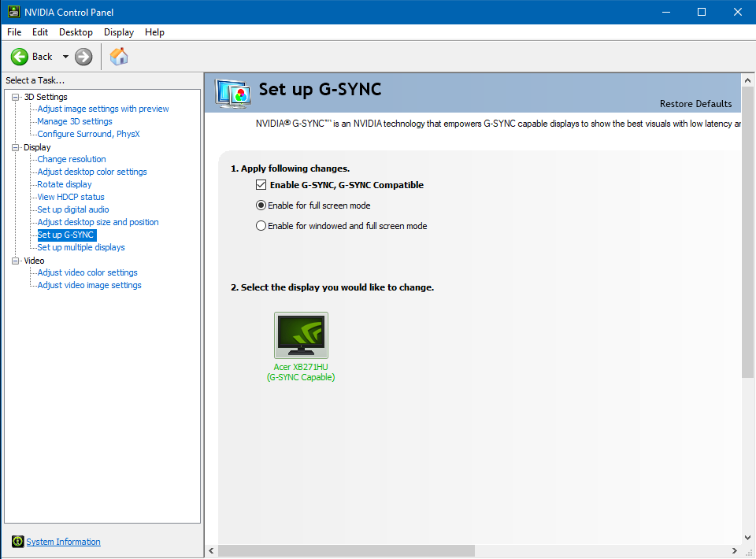Click the 3D Settings category label
The image size is (756, 559).
pos(46,97)
